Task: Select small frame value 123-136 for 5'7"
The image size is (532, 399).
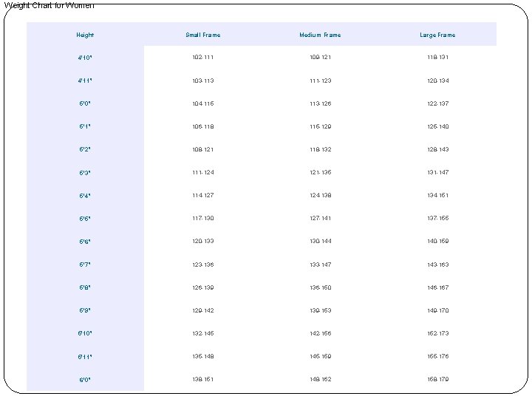Action: click(203, 265)
